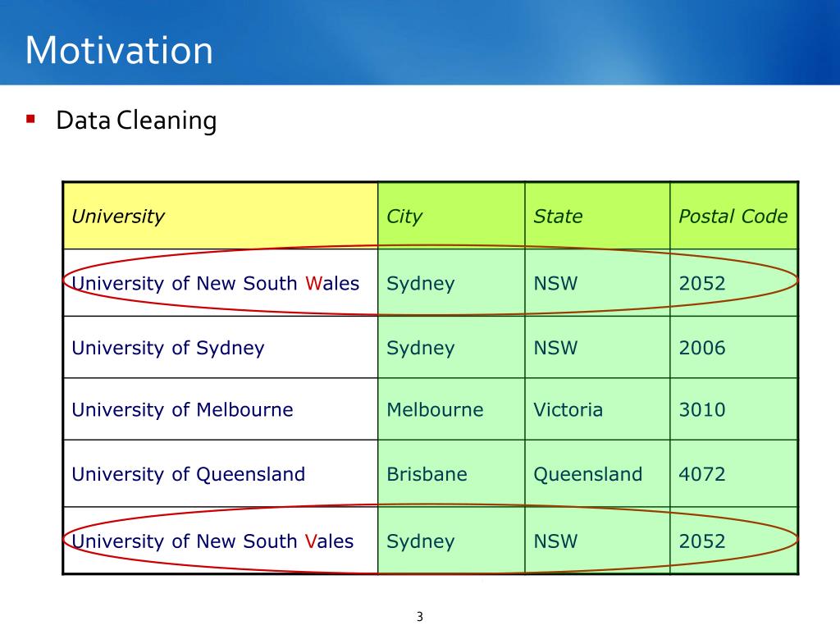The image size is (840, 630).
Task: Click the Brisbane city cell
Action: [451, 473]
